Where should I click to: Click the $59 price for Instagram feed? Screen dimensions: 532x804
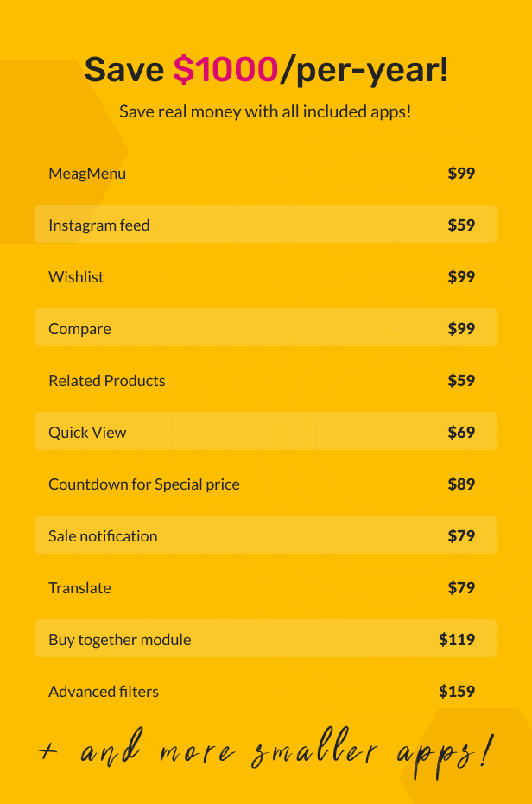[x=461, y=225]
